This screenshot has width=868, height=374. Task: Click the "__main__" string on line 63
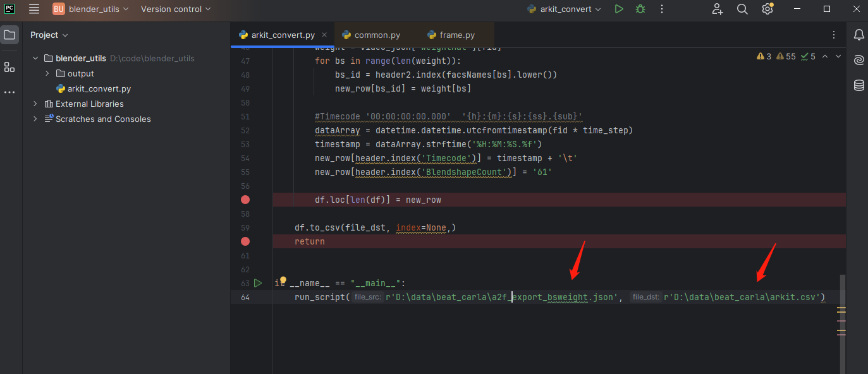pos(376,283)
